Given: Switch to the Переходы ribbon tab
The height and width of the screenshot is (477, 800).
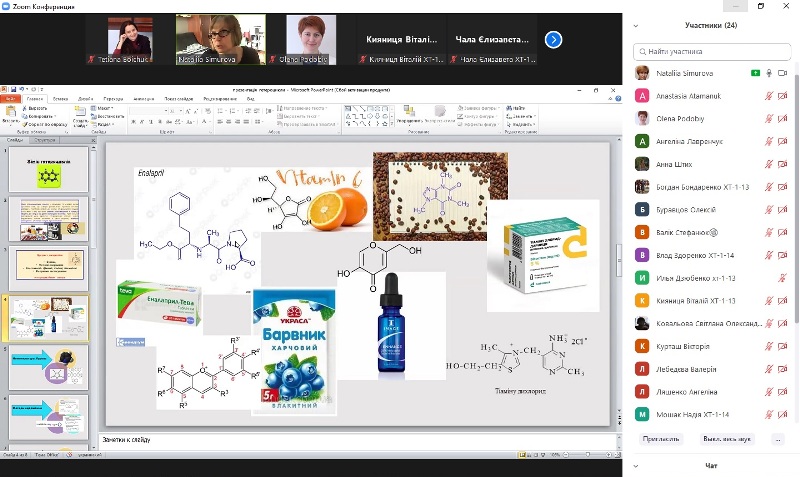Looking at the screenshot, I should click(113, 98).
